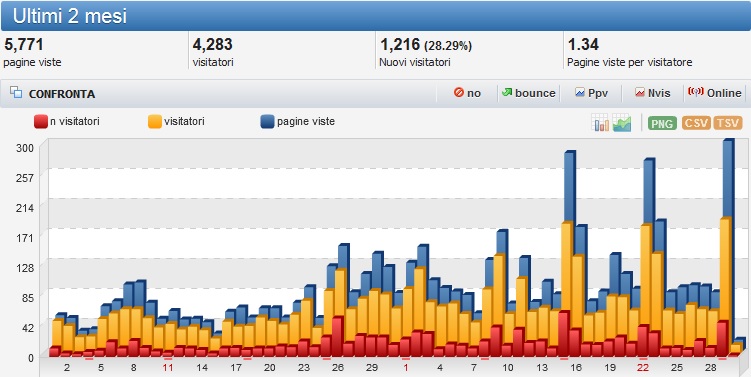Open the CONFRONTA comparison option
751x377 pixels.
coord(62,94)
